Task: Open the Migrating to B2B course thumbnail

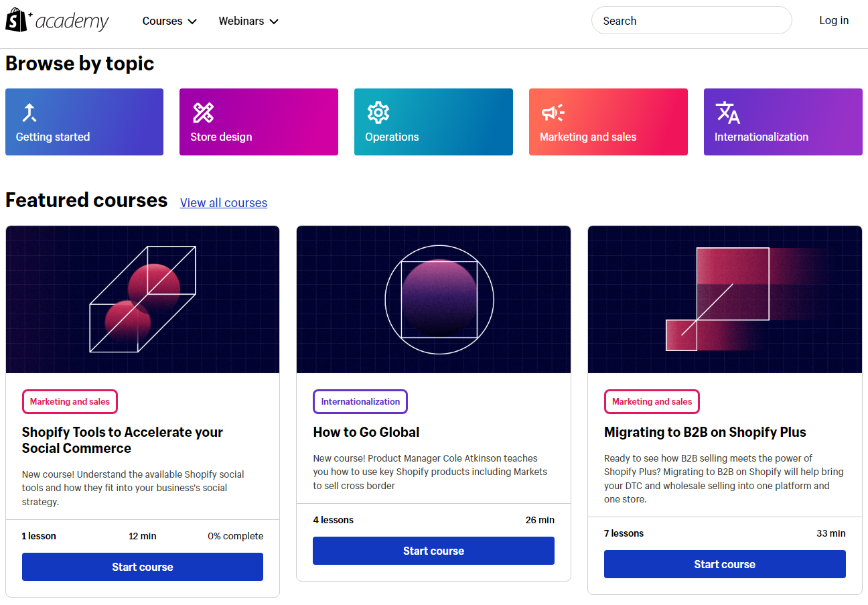Action: coord(725,299)
